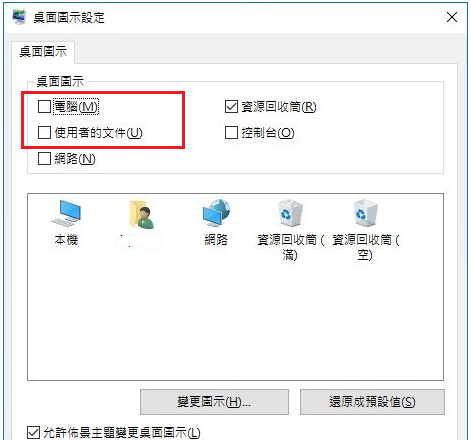Click the 資源回收筒 (空) text label

[x=366, y=247]
